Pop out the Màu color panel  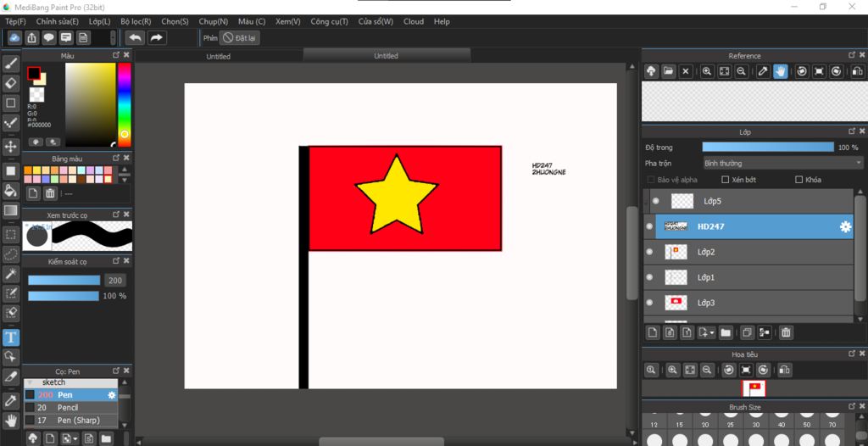click(x=115, y=55)
